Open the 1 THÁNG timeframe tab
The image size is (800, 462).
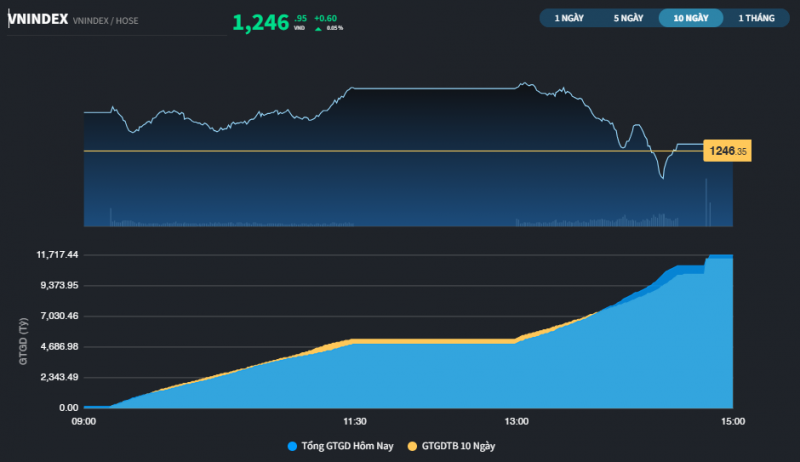(755, 18)
